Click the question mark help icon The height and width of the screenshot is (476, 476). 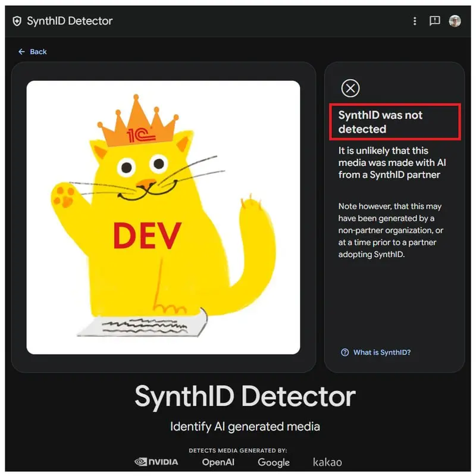(x=345, y=352)
